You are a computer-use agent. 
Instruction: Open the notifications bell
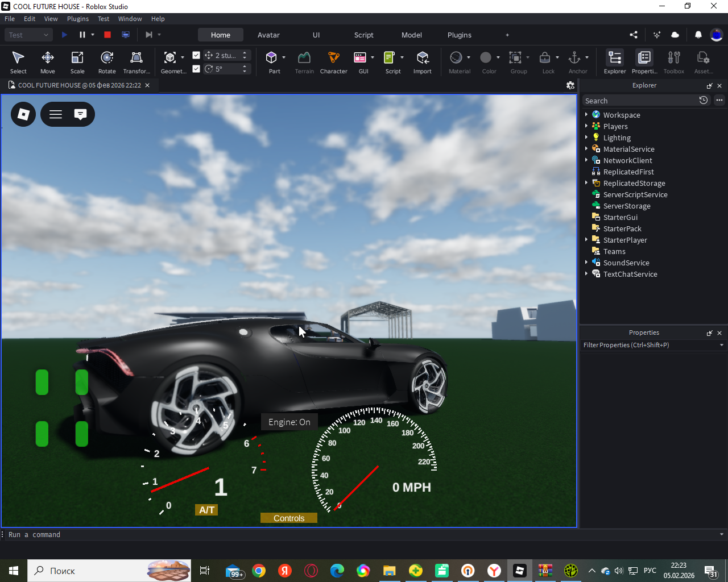pos(698,35)
